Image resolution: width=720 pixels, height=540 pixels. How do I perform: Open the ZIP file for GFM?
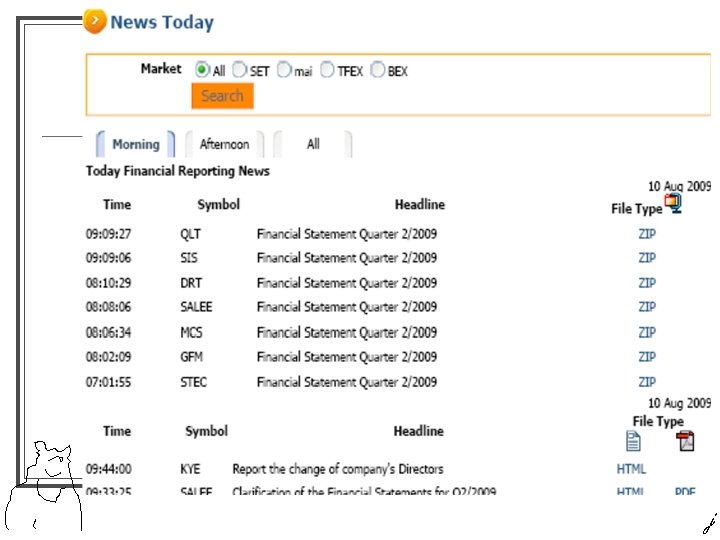647,357
